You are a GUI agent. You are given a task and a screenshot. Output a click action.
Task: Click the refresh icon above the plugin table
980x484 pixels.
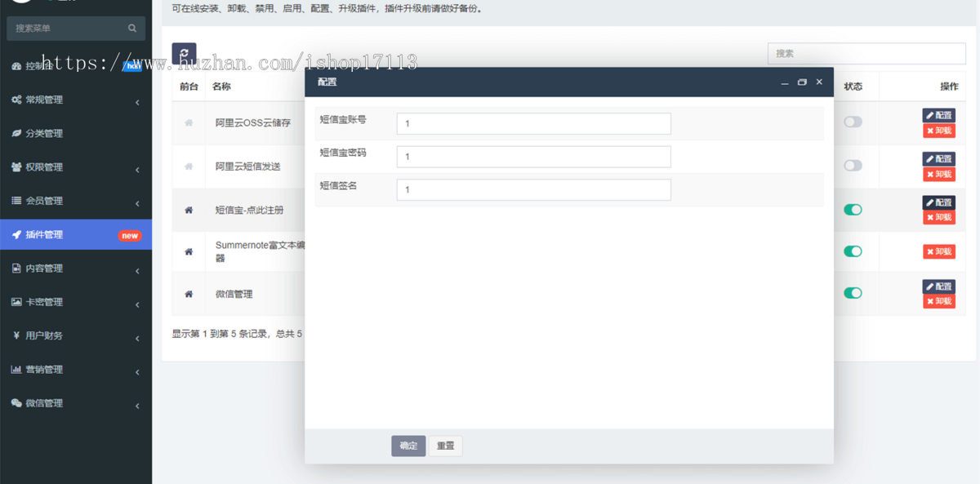coord(184,54)
